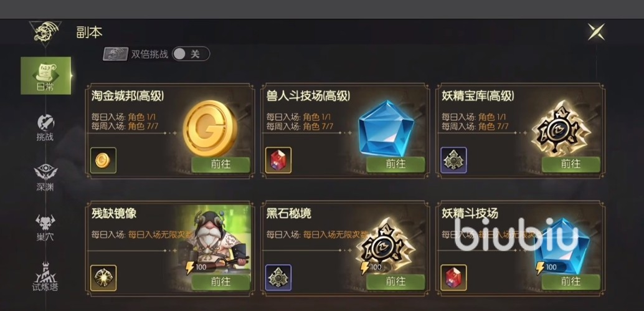Toggle the 双倍挑战 double challenge switch

click(x=191, y=54)
